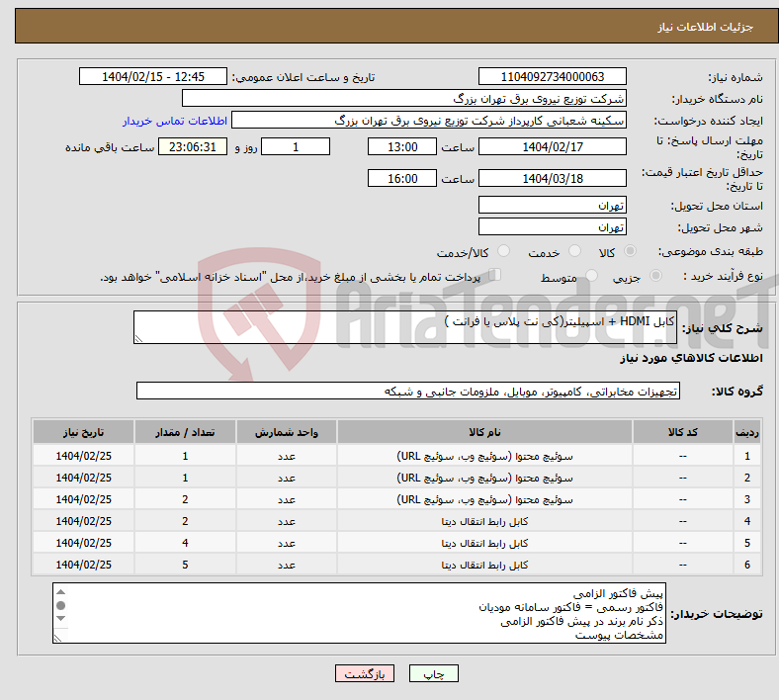Click the اطلاعات کالاهای مورد نیاز section heading
Viewport: 779px width, 700px height.
[x=691, y=358]
